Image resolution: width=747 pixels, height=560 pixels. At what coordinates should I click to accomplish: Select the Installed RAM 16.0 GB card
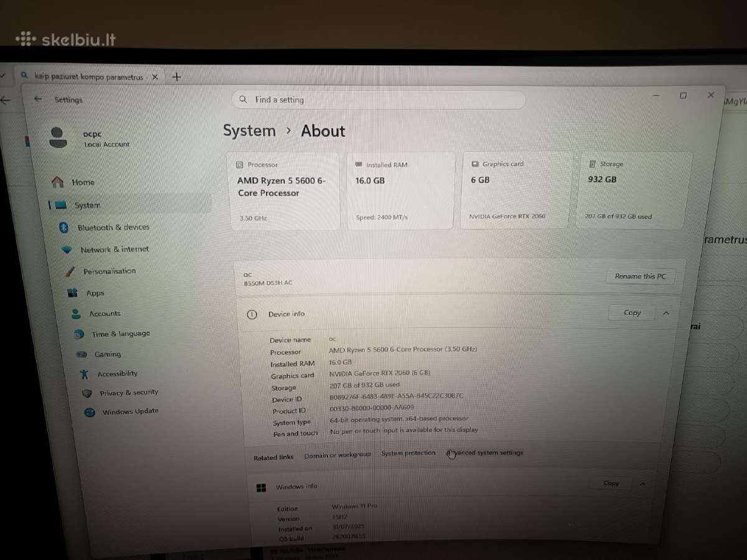pyautogui.click(x=400, y=190)
